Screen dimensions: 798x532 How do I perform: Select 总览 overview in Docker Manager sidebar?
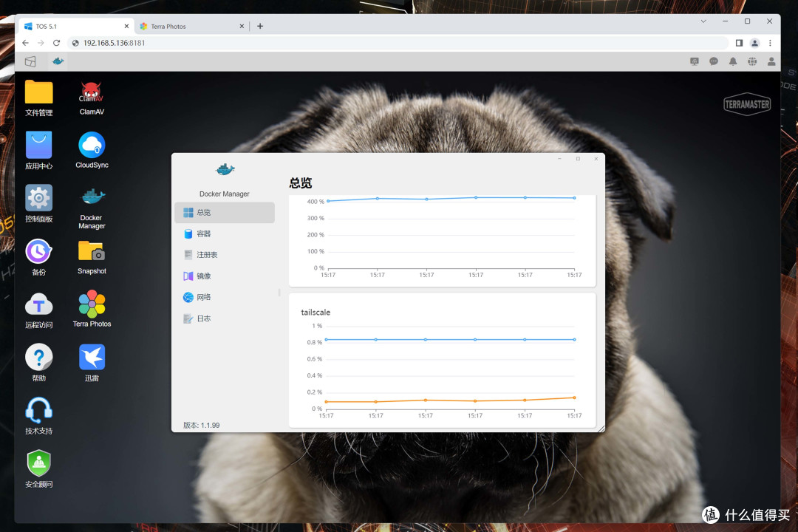(x=225, y=212)
